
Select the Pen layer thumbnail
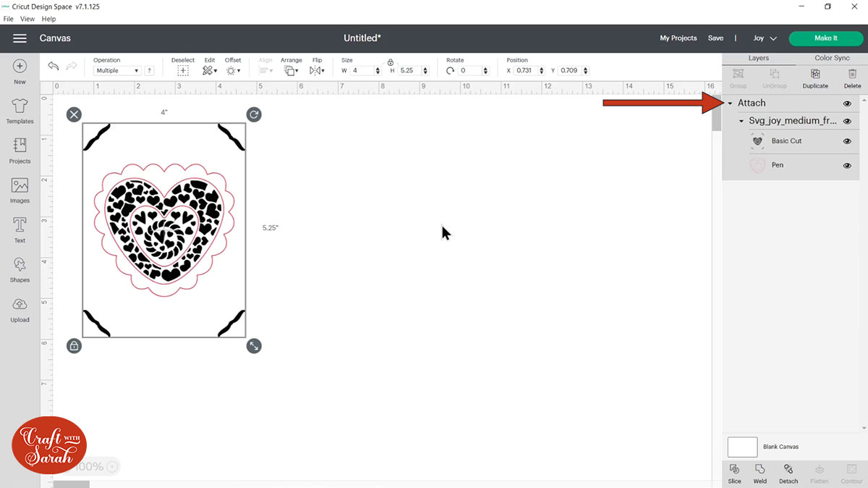(757, 166)
